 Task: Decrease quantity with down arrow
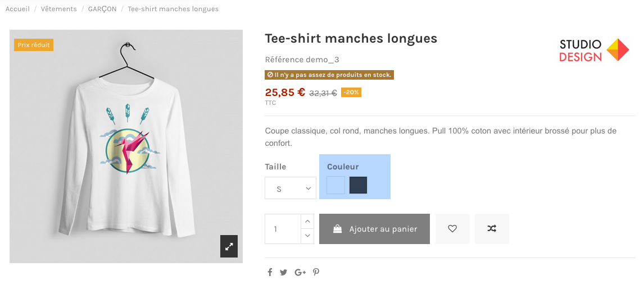coord(307,236)
